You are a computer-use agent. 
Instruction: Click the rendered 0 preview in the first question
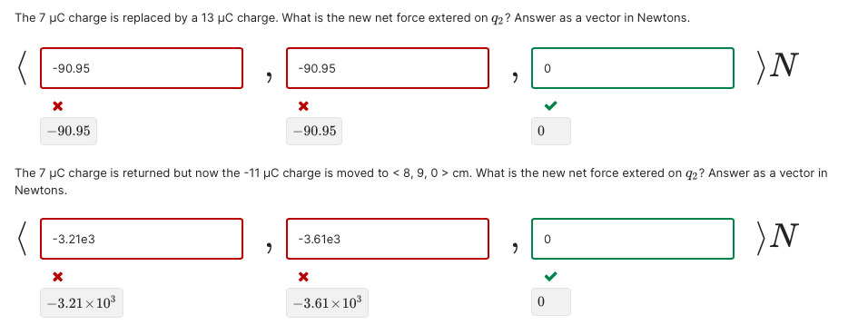551,132
